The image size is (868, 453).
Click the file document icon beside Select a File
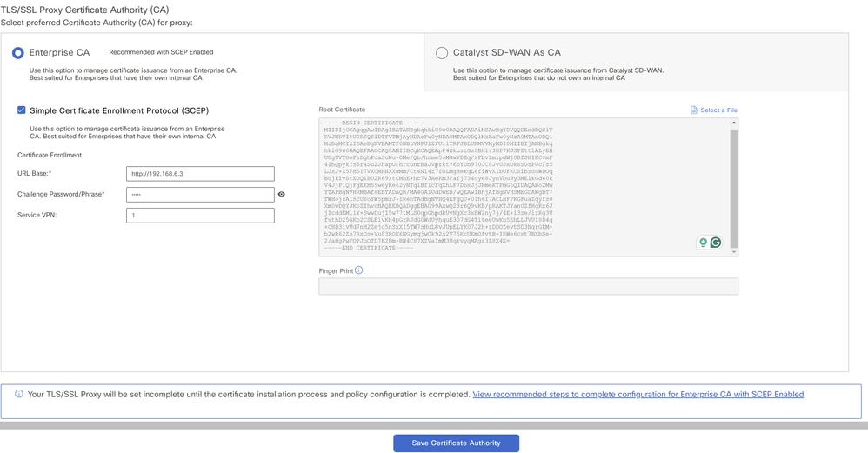click(x=694, y=110)
